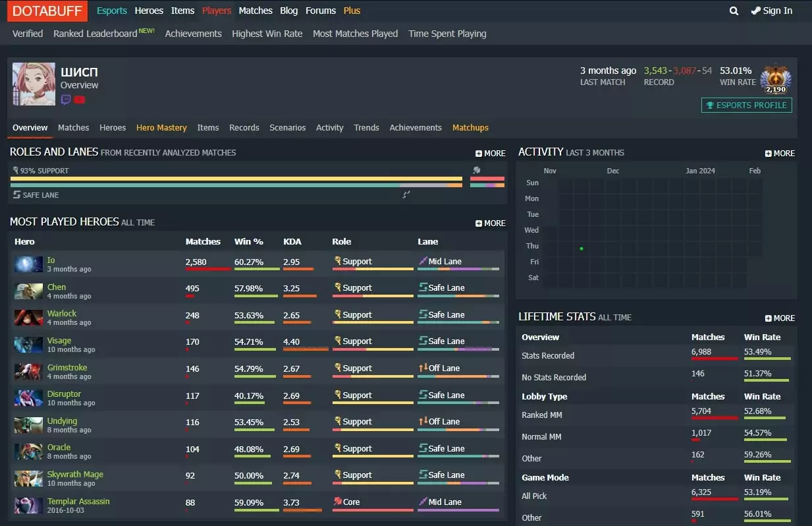Click the Oracle hero portrait icon
The width and height of the screenshot is (812, 526).
(x=29, y=452)
